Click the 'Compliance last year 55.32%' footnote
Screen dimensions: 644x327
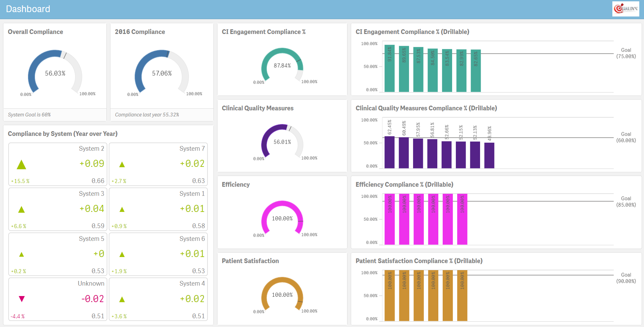pyautogui.click(x=147, y=115)
